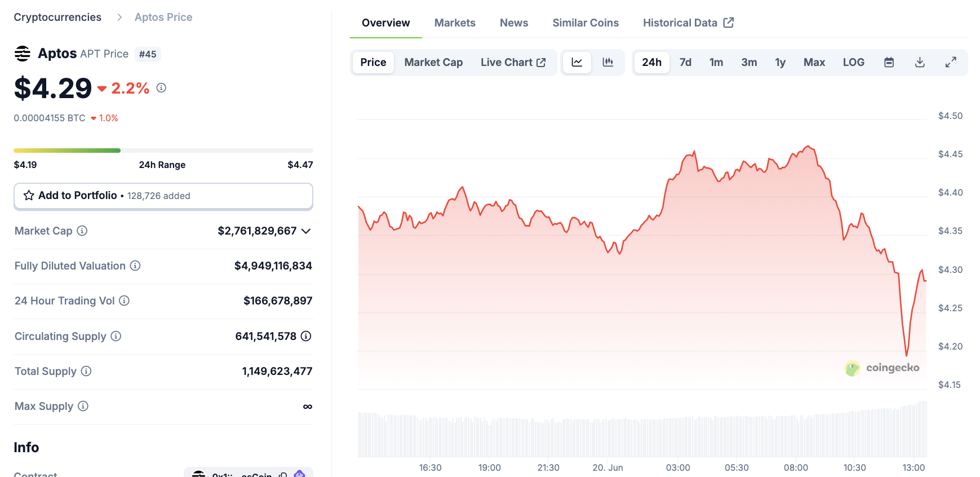Click the Circulating Supply value info icon
Screen dimensions: 980x477
coord(306,336)
